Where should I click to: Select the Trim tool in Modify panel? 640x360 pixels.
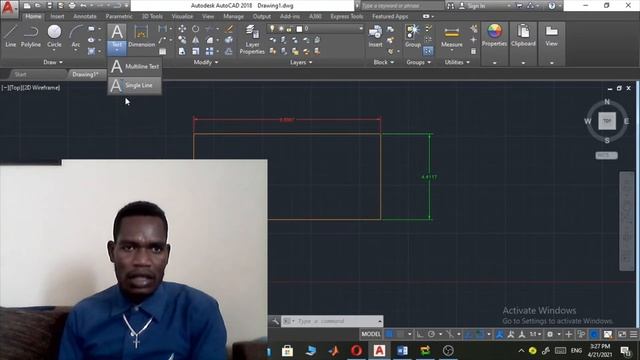click(x=209, y=29)
